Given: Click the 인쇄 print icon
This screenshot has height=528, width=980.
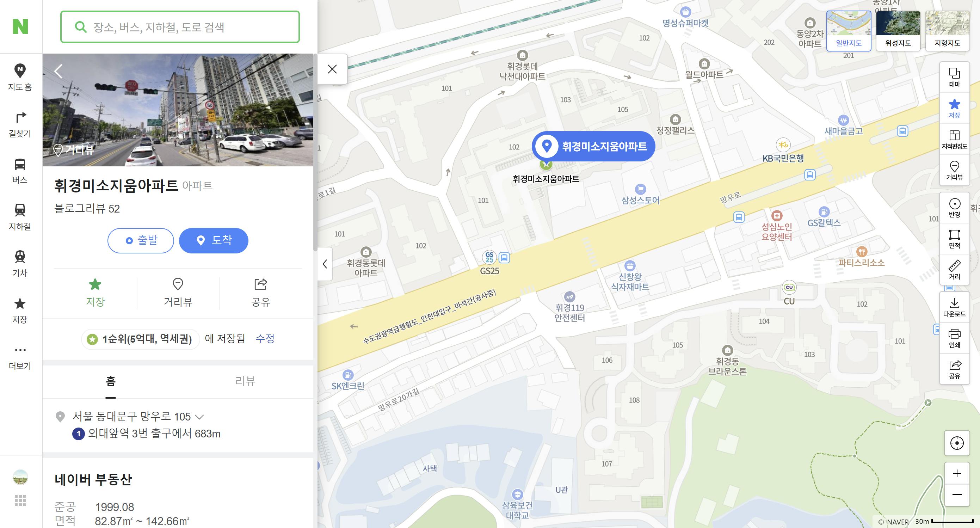Looking at the screenshot, I should click(x=954, y=338).
